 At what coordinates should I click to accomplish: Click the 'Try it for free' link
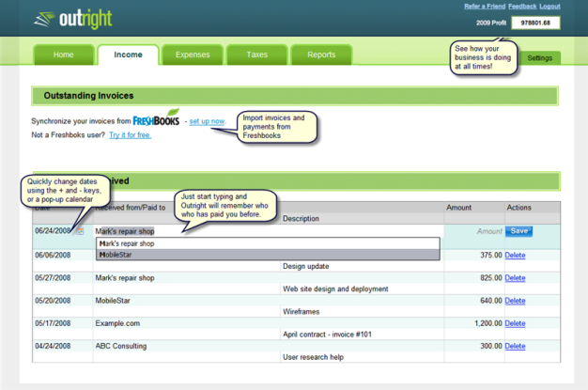(130, 135)
